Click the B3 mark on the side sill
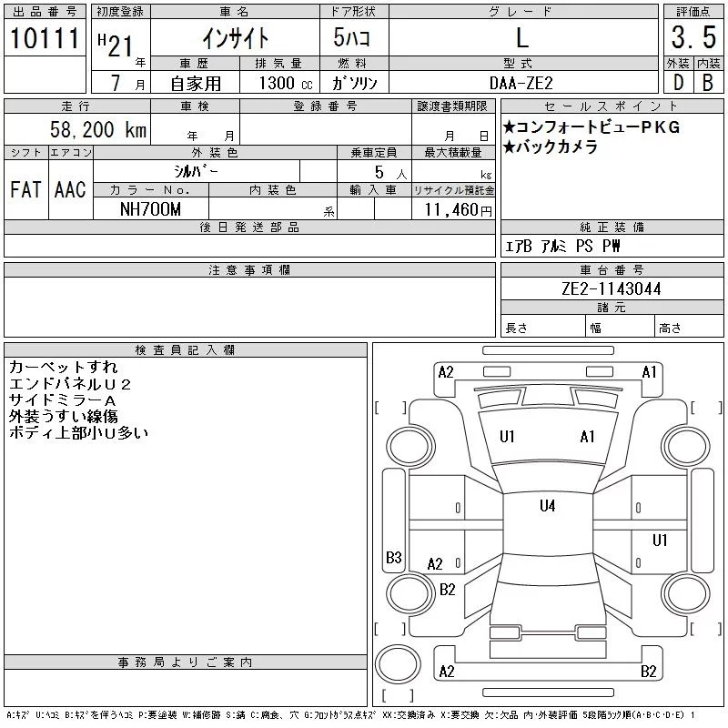Image resolution: width=728 pixels, height=728 pixels. tap(394, 557)
